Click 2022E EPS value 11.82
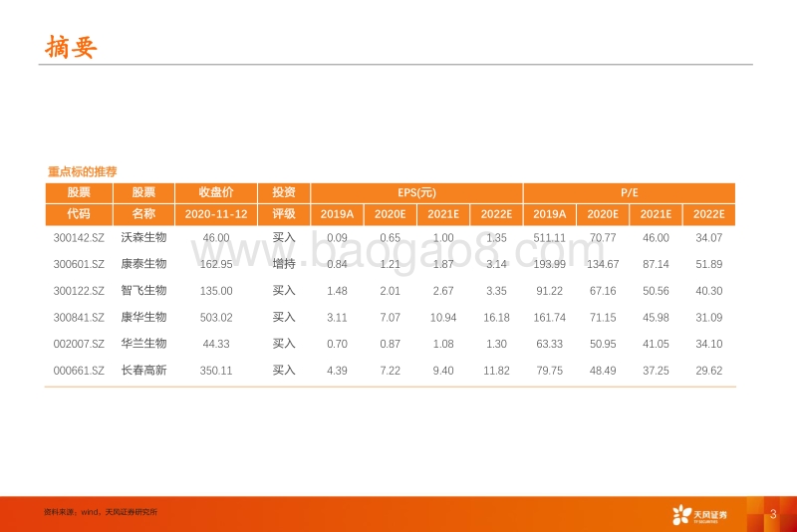 point(496,371)
